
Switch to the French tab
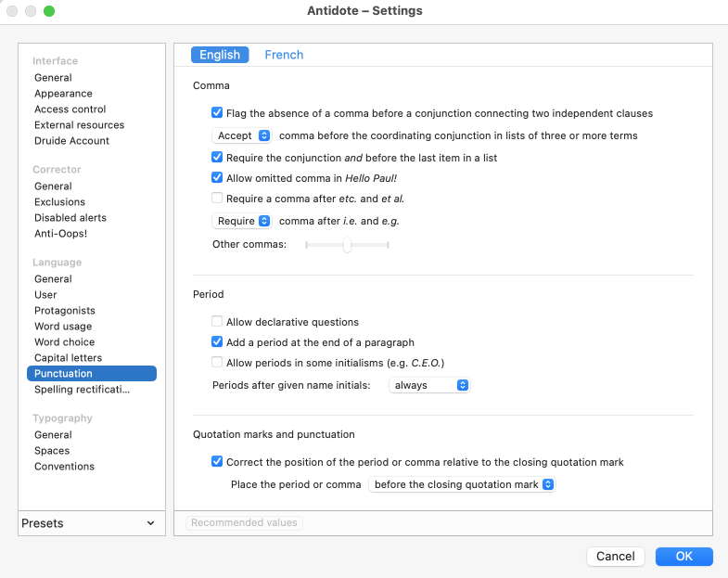pyautogui.click(x=284, y=55)
